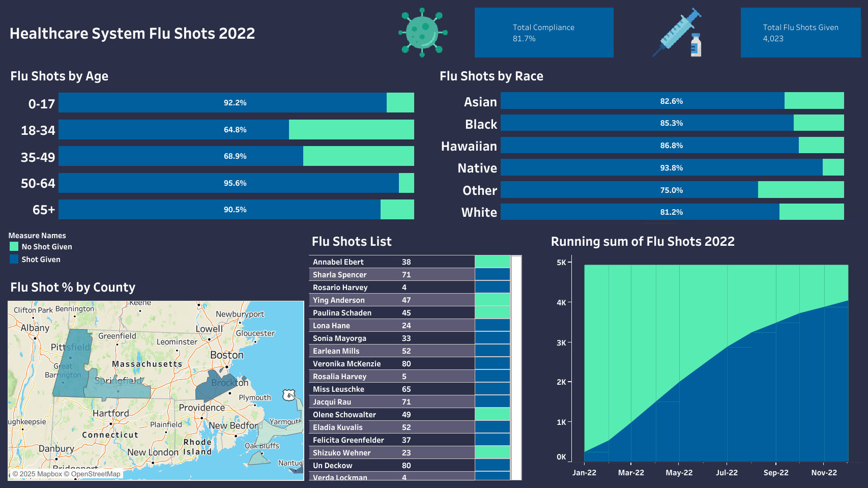
Task: Select the Native shot given bar 93.8%
Action: pos(661,167)
